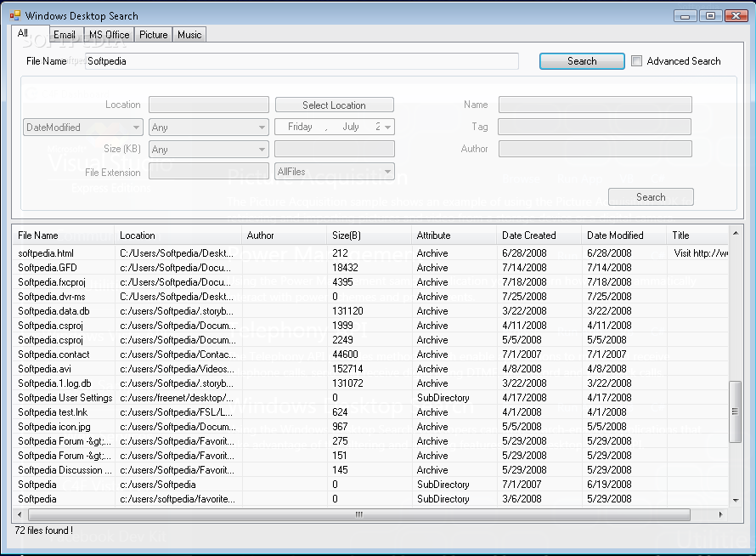Open the Friday July date picker

point(335,127)
